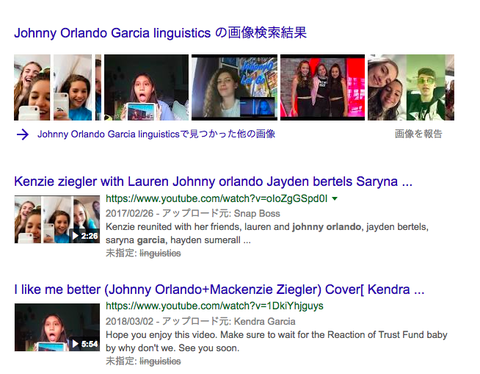Open the Johnny Orlando Garcia linguistics image results heading
480x374 pixels.
(x=160, y=33)
